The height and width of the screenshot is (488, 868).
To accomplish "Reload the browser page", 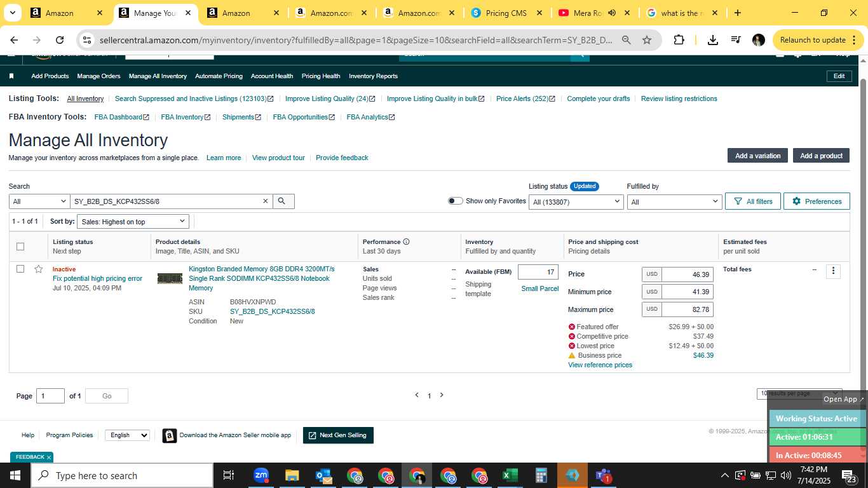I will tap(60, 40).
